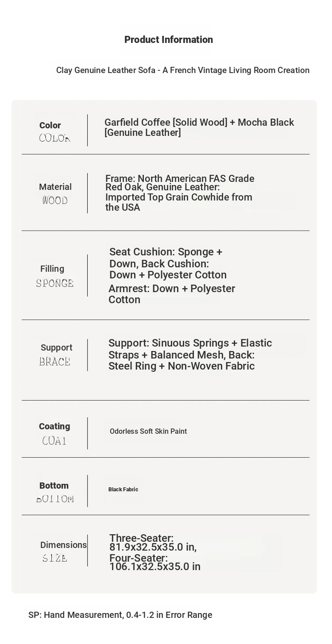Click the stylized BRACE caption

[55, 362]
